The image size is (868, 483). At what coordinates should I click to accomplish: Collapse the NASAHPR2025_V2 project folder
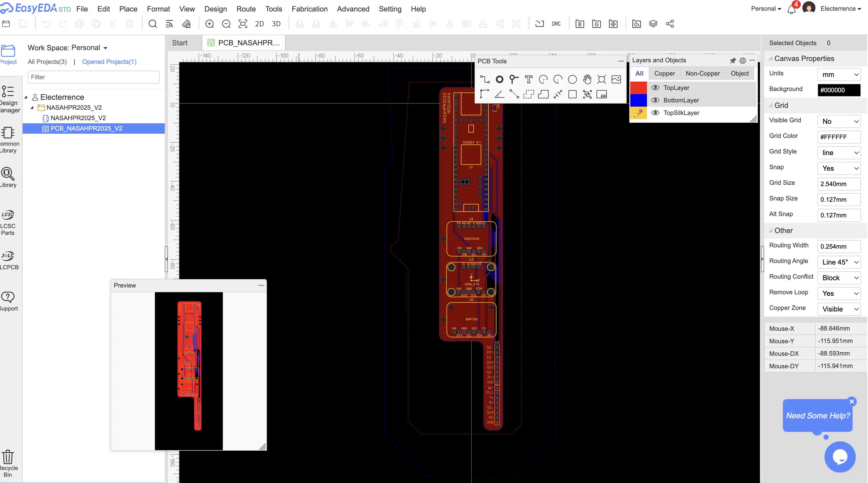point(32,108)
